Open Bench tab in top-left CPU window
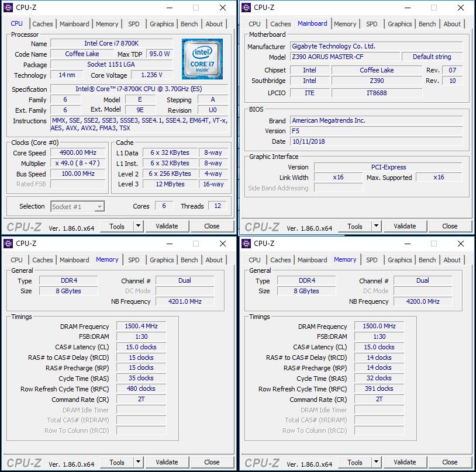The image size is (476, 472). pos(189,24)
